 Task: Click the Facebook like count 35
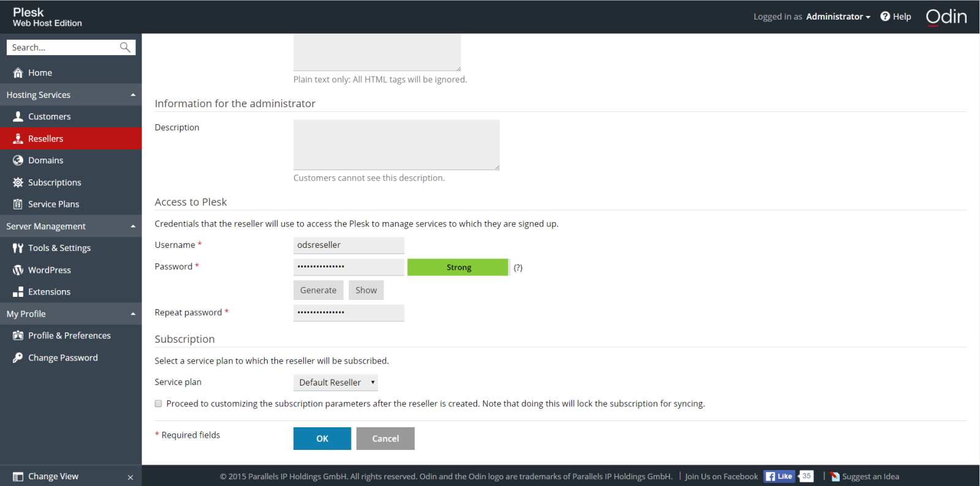(x=807, y=476)
